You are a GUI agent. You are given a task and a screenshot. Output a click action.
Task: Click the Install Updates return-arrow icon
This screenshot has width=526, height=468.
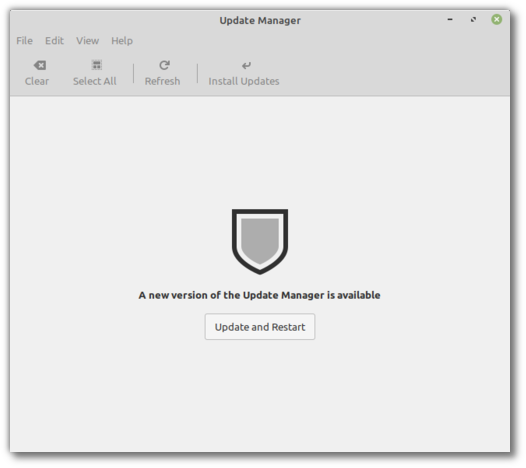(x=247, y=65)
